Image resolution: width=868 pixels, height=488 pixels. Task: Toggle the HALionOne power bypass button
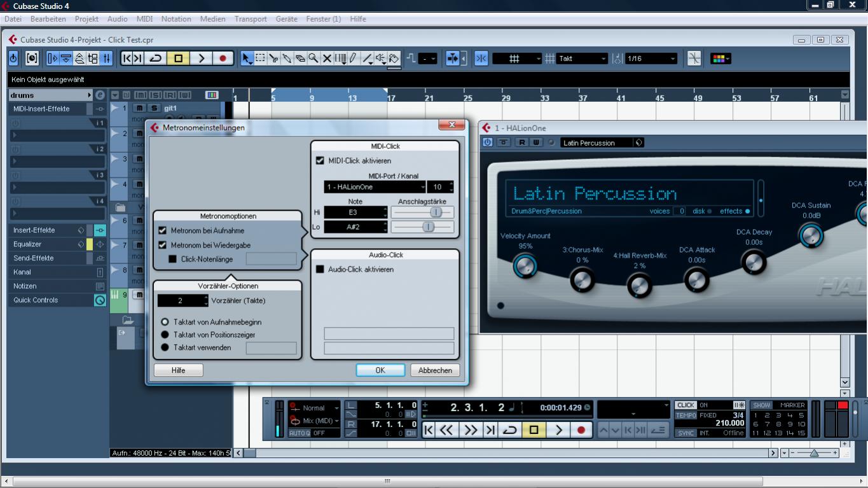pos(488,143)
